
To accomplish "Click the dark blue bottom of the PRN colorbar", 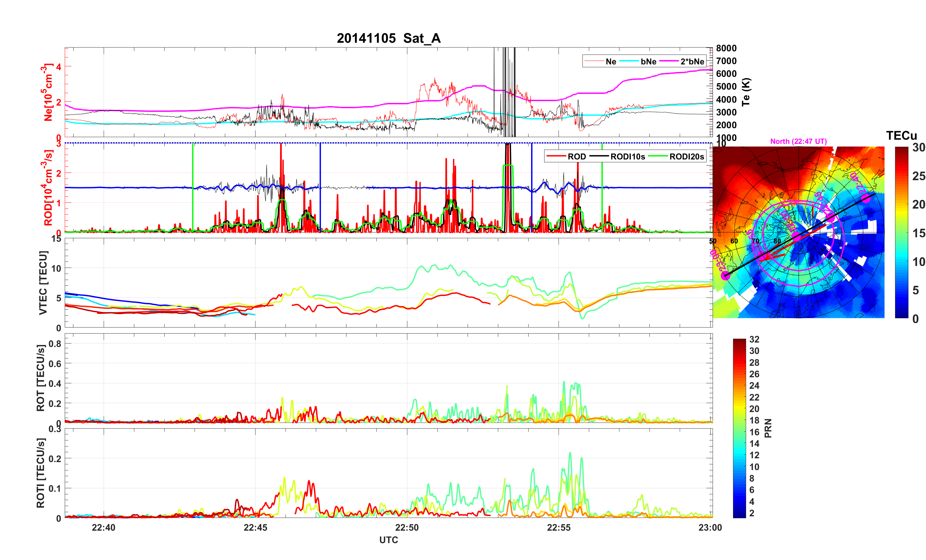I will click(x=739, y=515).
